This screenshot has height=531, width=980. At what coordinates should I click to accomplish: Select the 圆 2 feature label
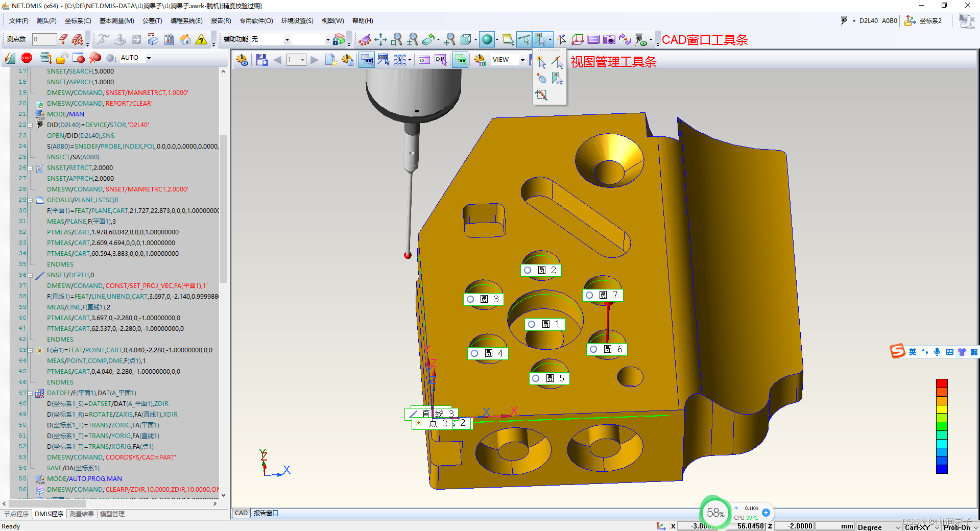pyautogui.click(x=541, y=270)
